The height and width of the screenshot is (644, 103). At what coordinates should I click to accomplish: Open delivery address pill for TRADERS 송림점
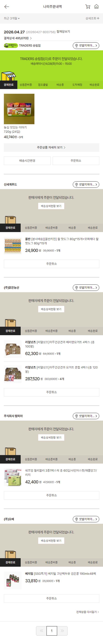pos(86,45)
